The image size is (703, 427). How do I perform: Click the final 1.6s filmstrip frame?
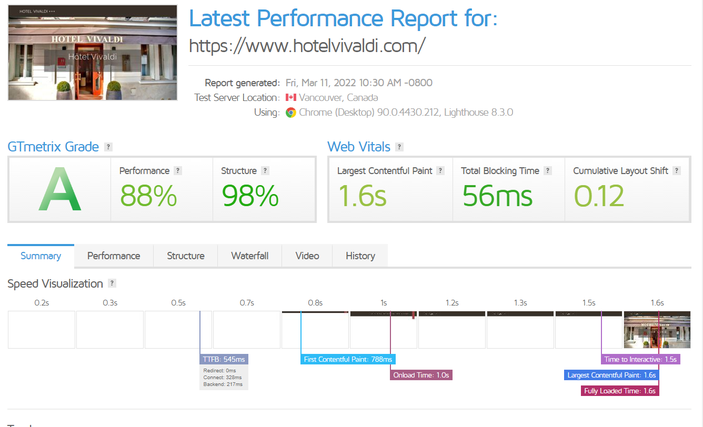coord(657,329)
